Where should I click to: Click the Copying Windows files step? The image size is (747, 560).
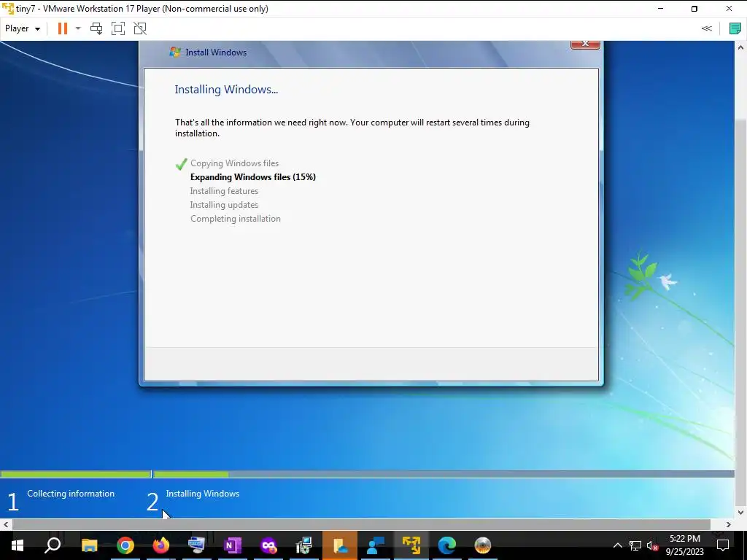[234, 163]
